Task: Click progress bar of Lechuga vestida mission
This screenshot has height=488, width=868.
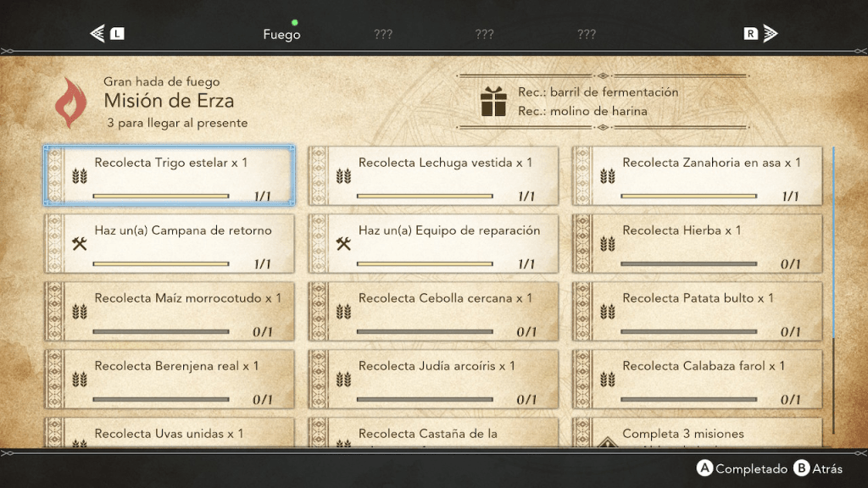Action: [x=425, y=197]
